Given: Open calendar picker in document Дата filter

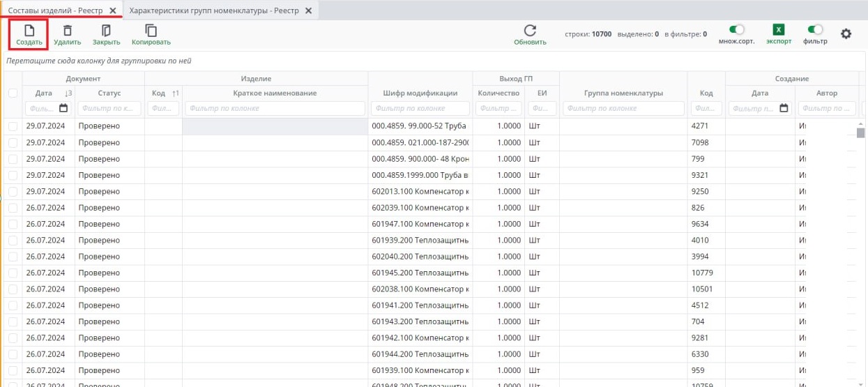Looking at the screenshot, I should (63, 108).
